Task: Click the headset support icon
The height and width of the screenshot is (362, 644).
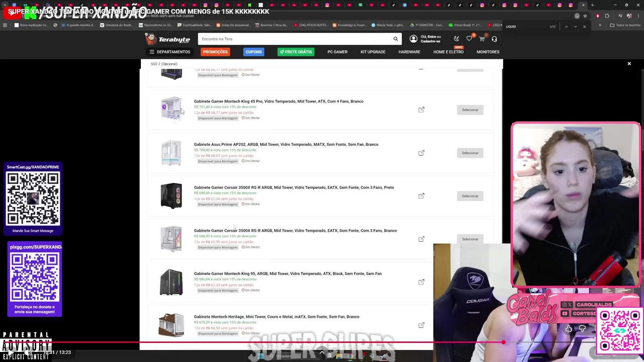Action: (494, 39)
